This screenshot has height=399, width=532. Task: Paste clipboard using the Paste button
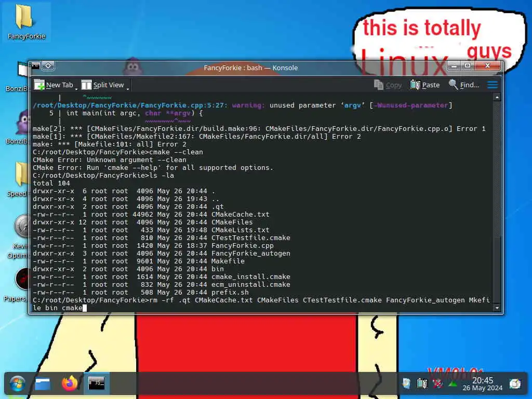coord(425,85)
